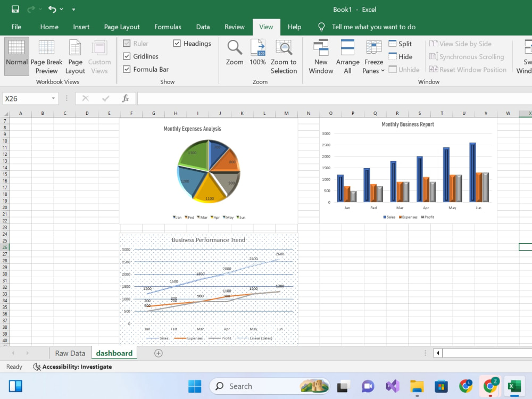The image size is (532, 399).
Task: Switch to Normal workbook view
Action: tap(16, 56)
